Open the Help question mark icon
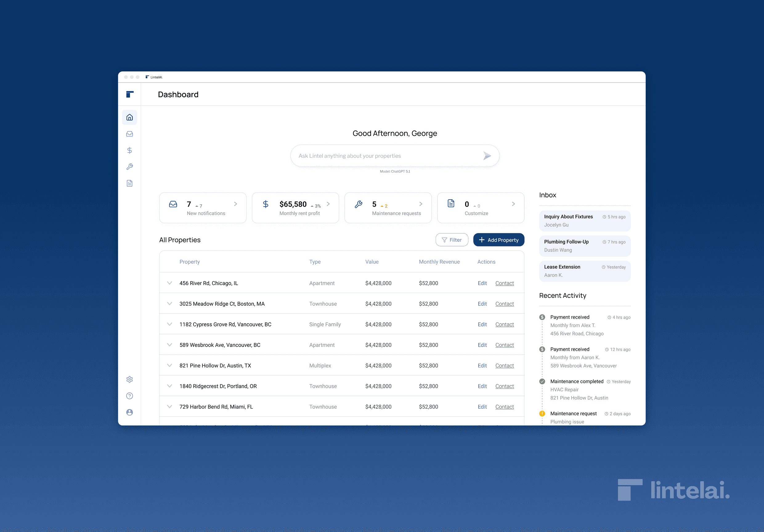The height and width of the screenshot is (532, 764). [129, 396]
